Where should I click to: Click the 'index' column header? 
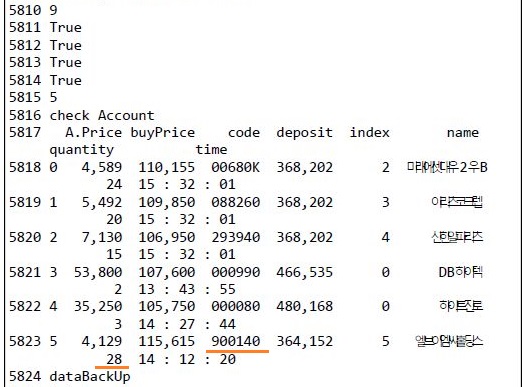[370, 132]
